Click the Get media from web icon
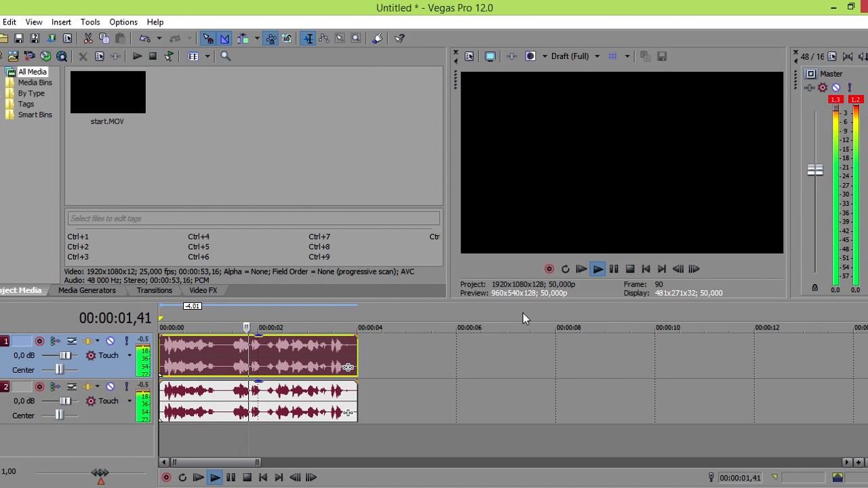This screenshot has width=868, height=488. pos(62,56)
